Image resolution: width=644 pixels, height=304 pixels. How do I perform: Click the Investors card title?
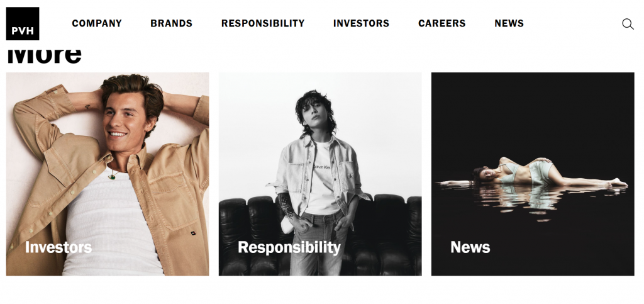[x=58, y=247]
